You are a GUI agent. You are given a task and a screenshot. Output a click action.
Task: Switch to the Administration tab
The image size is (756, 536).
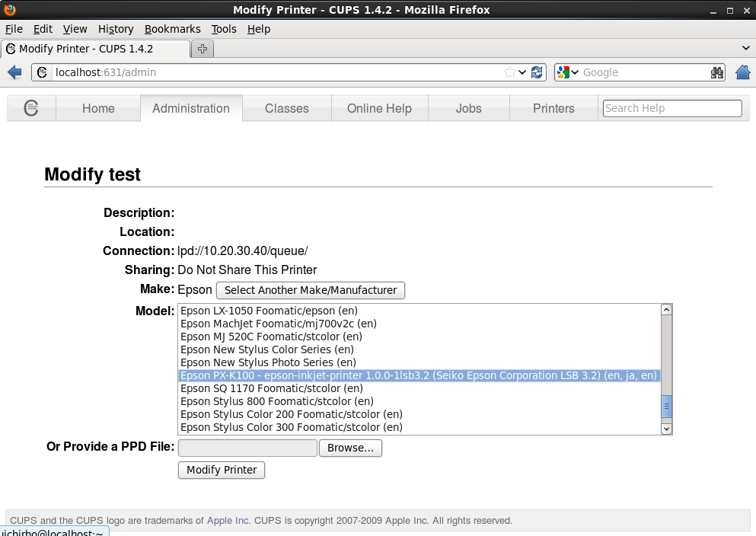coord(191,108)
